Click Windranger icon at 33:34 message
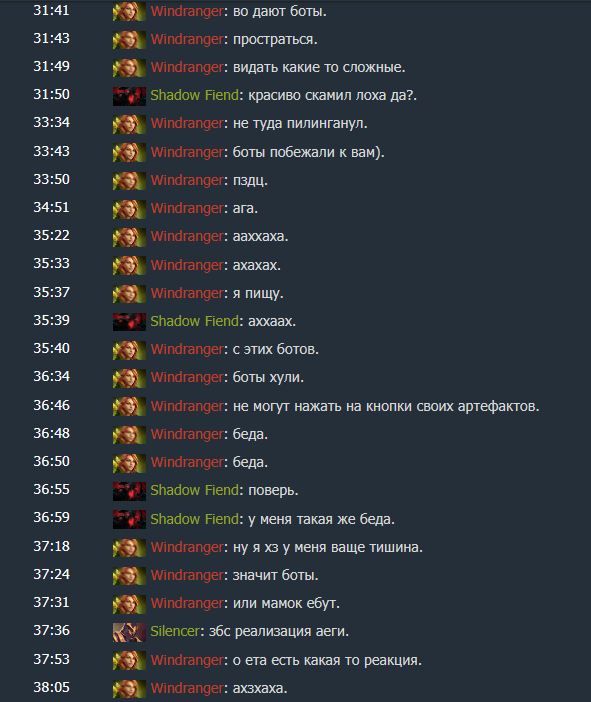This screenshot has height=702, width=591. pyautogui.click(x=129, y=124)
